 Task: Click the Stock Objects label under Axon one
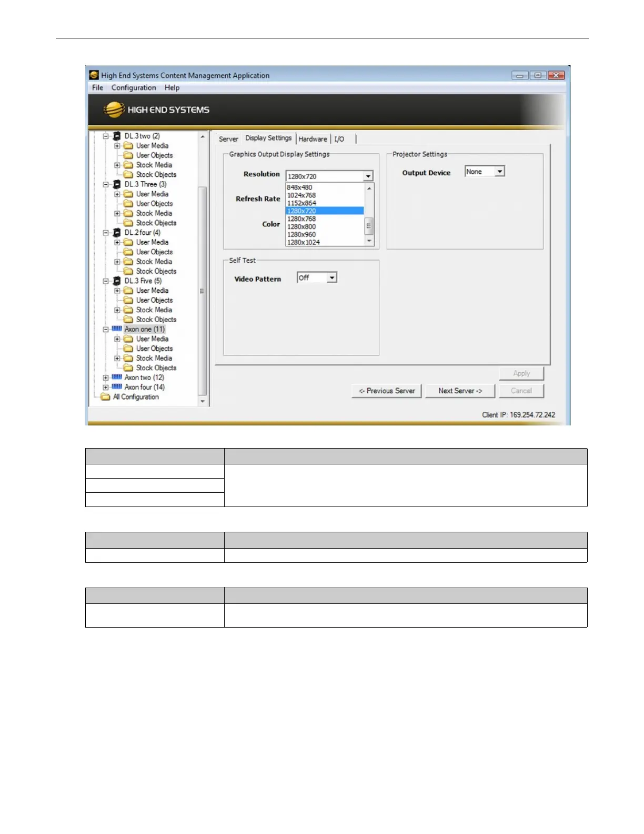click(156, 368)
